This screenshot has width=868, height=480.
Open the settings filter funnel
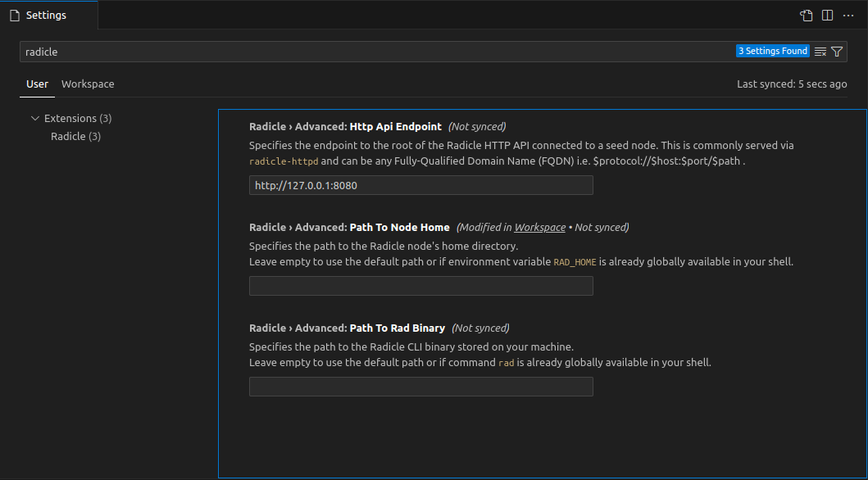(x=837, y=52)
